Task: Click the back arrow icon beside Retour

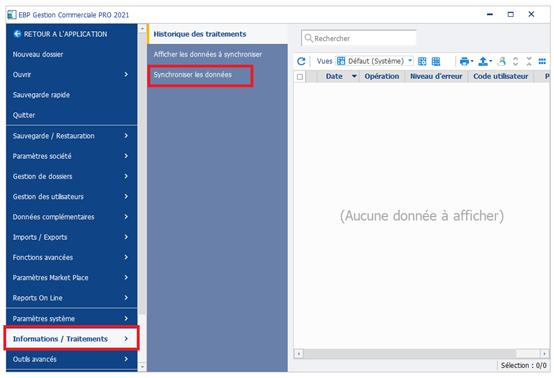Action: pyautogui.click(x=17, y=34)
